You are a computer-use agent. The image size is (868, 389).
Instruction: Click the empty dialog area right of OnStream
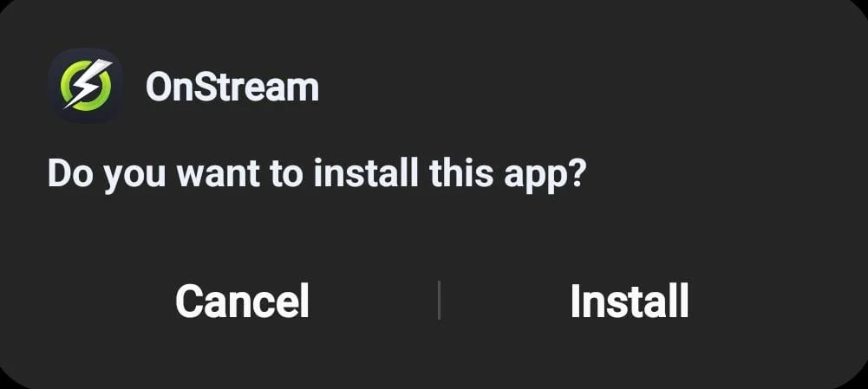[581, 88]
